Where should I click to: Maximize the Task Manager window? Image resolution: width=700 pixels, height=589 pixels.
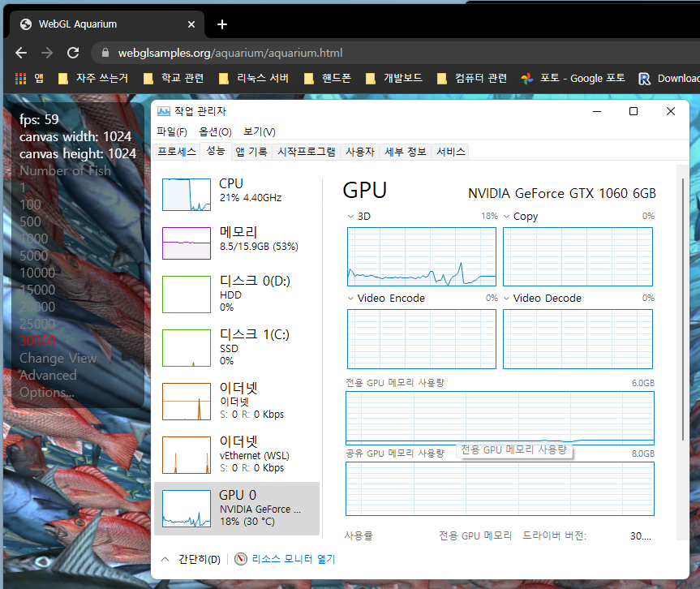pyautogui.click(x=633, y=111)
